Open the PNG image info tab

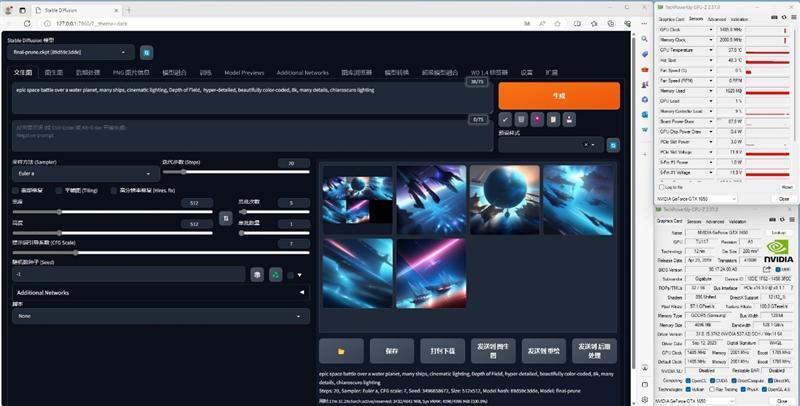tap(130, 73)
